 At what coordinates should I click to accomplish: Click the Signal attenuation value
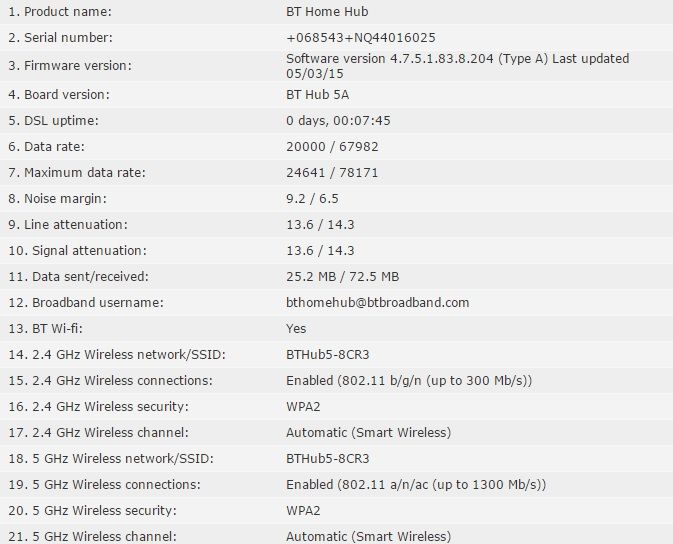tap(320, 251)
